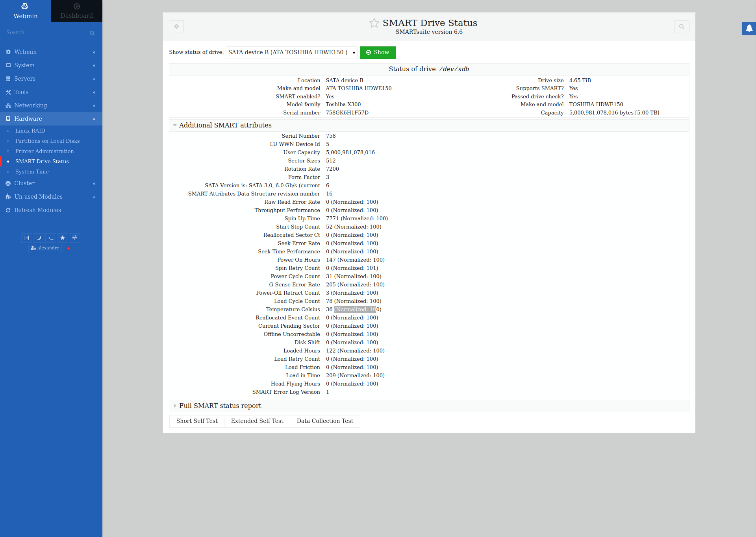Viewport: 756px width, 537px height.
Task: Start the Short Self Test
Action: pos(196,421)
